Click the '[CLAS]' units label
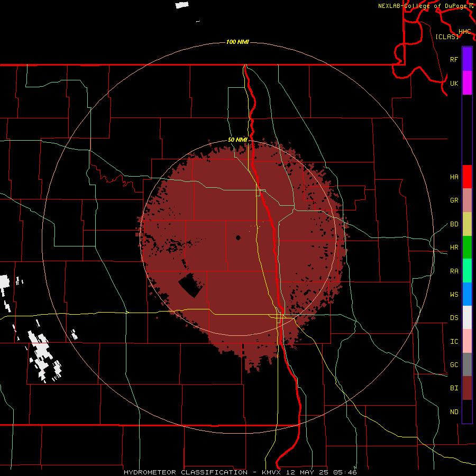This screenshot has height=476, width=476. [x=447, y=36]
